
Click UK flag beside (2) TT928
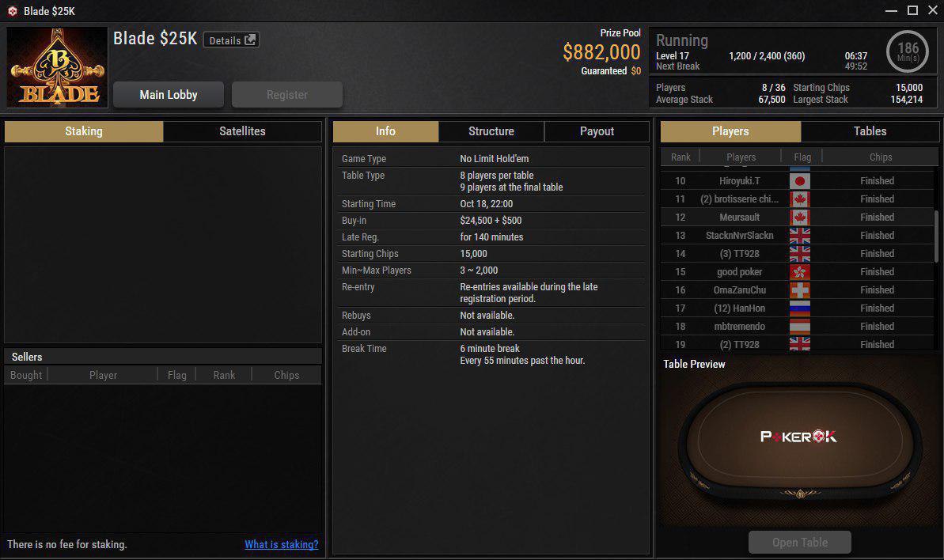(799, 344)
